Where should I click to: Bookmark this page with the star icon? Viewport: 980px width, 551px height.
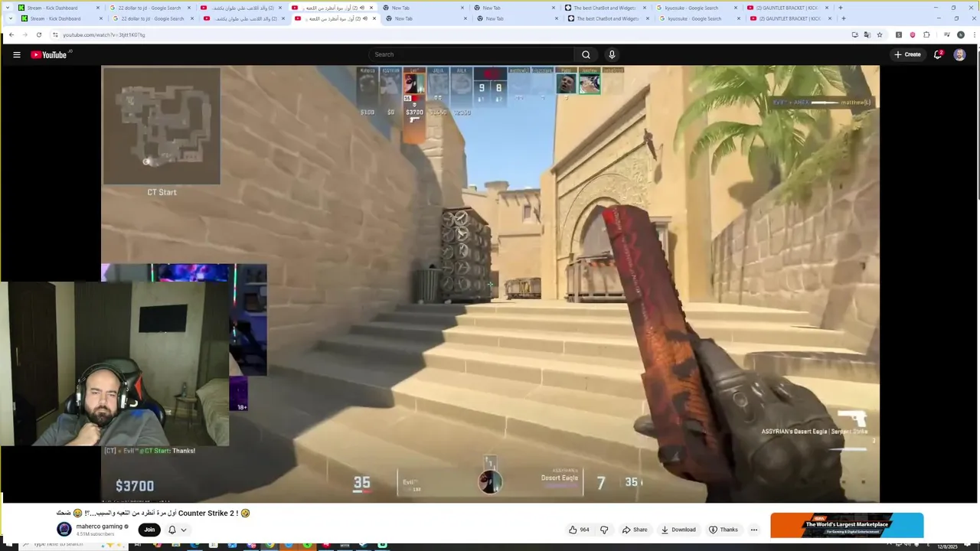pyautogui.click(x=880, y=34)
